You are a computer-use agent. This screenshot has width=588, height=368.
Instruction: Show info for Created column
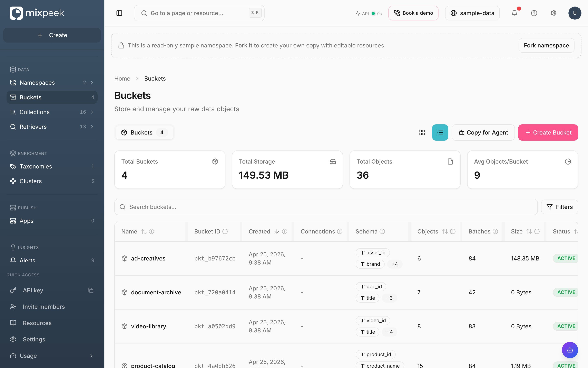point(285,231)
